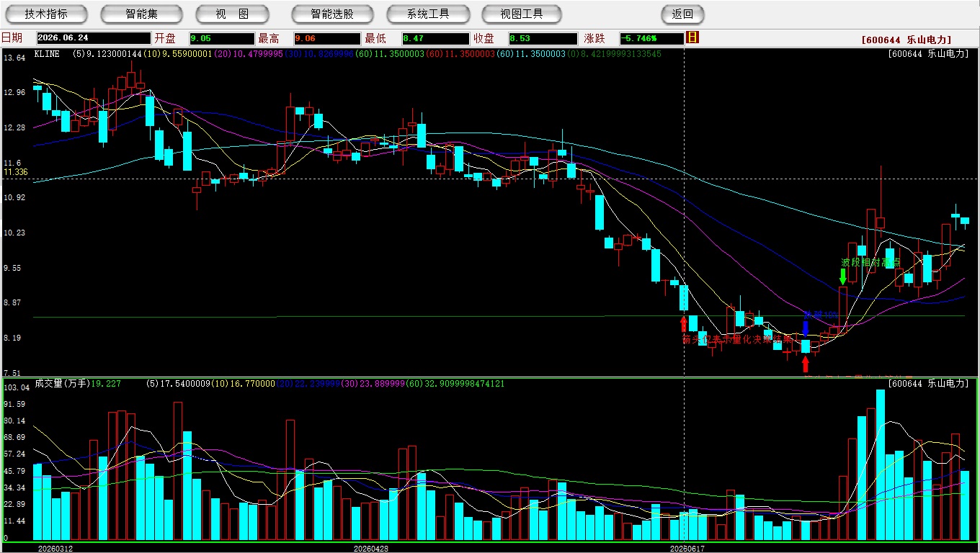Click the 20260312 date axis label
The height and width of the screenshot is (553, 980).
tap(55, 549)
